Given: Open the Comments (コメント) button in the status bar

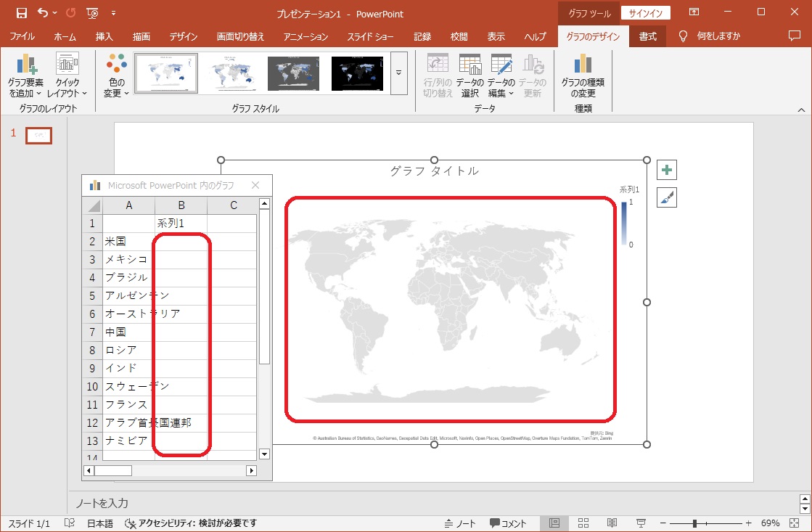Looking at the screenshot, I should tap(508, 523).
